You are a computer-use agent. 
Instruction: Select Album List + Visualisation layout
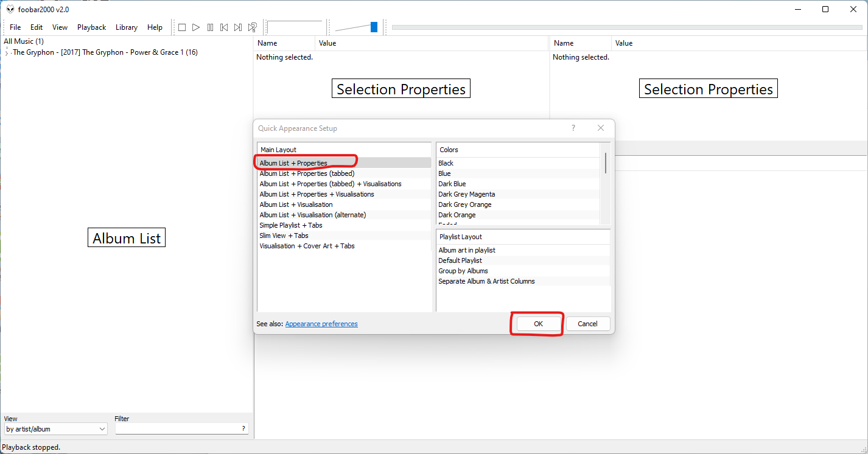tap(344, 204)
